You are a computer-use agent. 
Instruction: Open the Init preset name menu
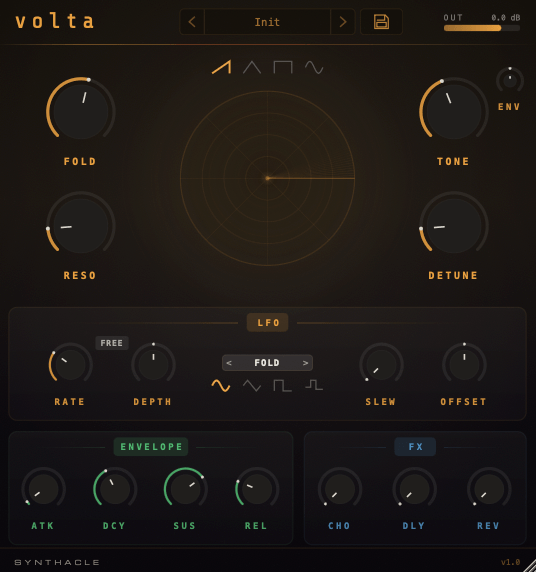pyautogui.click(x=267, y=22)
